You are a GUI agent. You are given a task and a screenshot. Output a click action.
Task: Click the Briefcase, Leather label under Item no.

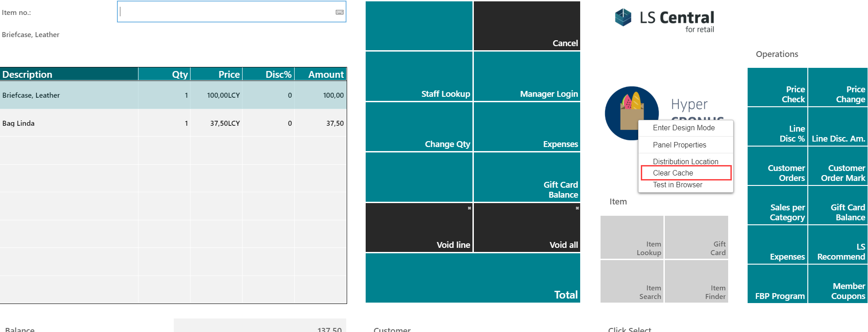(31, 35)
